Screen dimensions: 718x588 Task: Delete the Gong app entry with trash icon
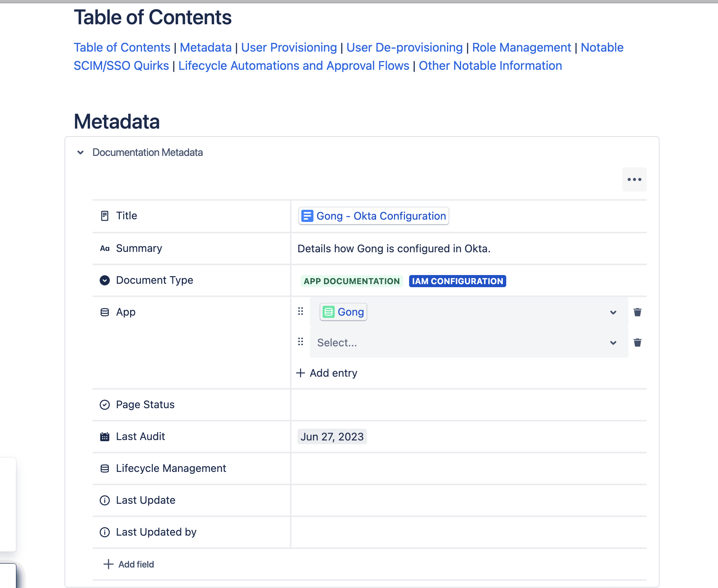pos(638,312)
